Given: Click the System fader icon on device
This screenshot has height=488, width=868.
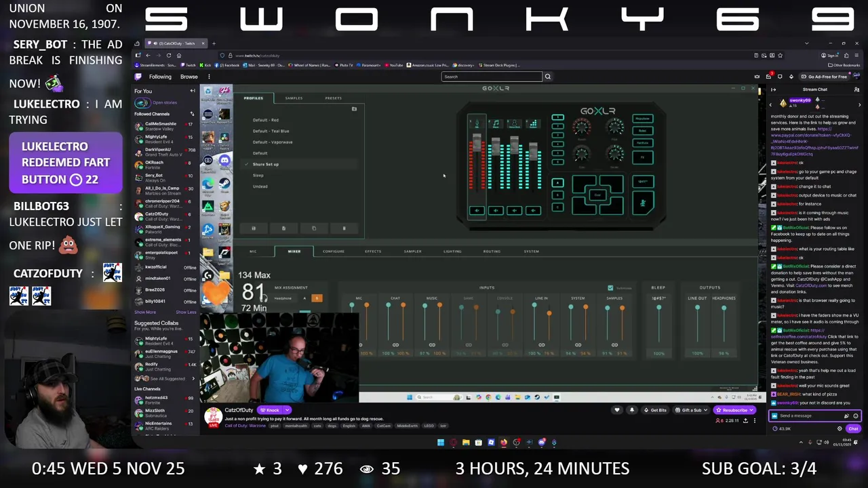Looking at the screenshot, I should click(533, 123).
